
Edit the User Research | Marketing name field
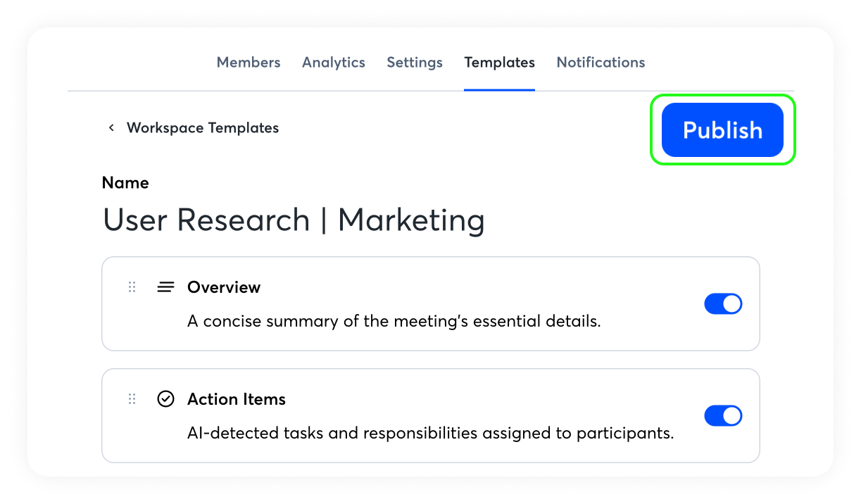(294, 220)
